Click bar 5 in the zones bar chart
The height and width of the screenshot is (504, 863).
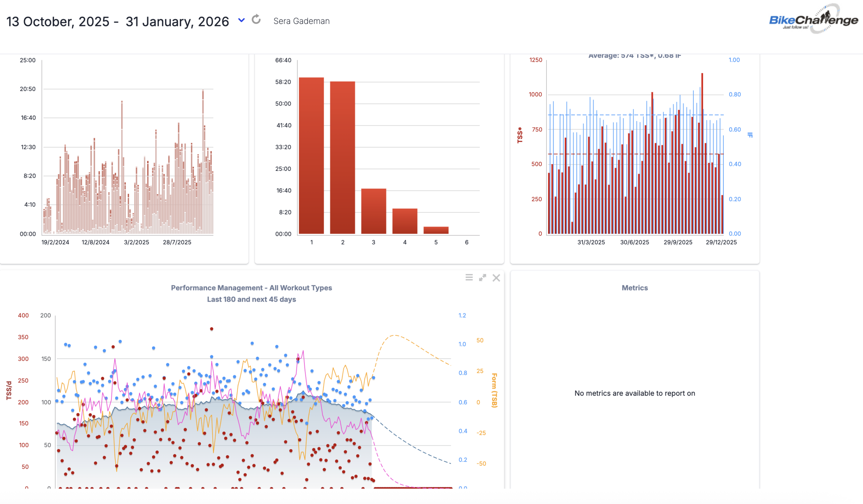coord(436,231)
